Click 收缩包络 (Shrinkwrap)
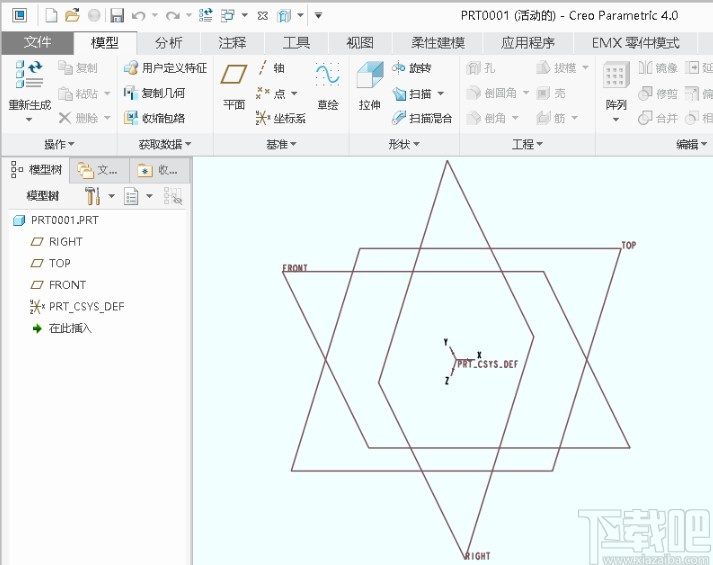 click(154, 118)
